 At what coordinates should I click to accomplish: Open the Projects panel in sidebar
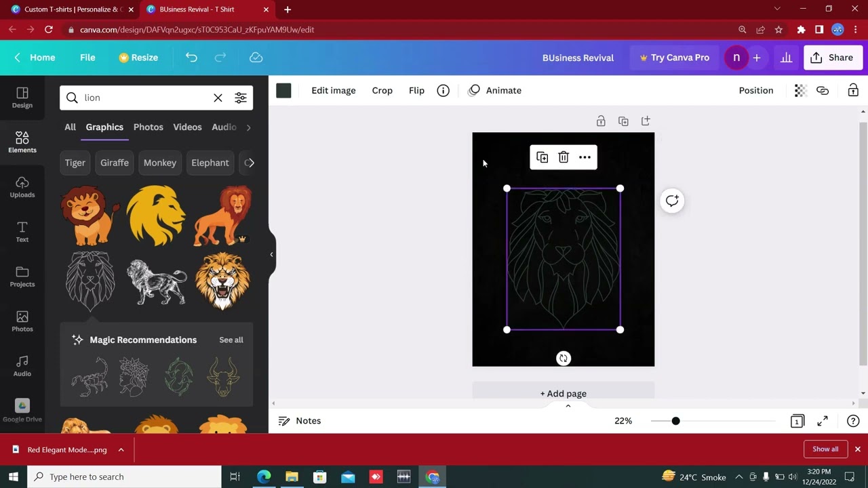22,277
